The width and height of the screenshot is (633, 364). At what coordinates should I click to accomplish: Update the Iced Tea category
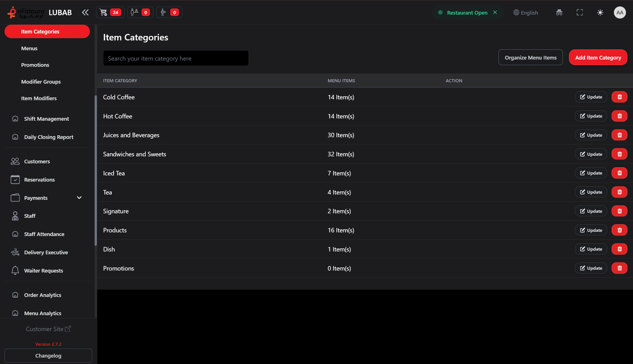click(x=591, y=173)
